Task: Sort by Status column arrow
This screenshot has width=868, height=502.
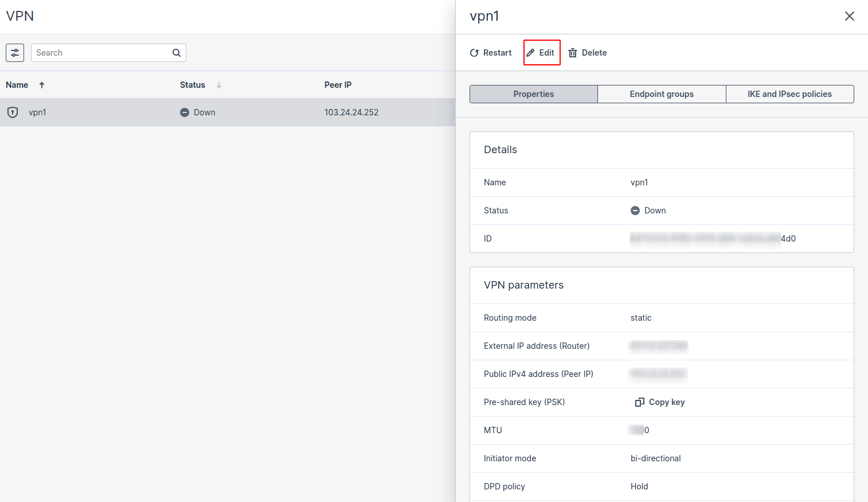Action: [219, 85]
